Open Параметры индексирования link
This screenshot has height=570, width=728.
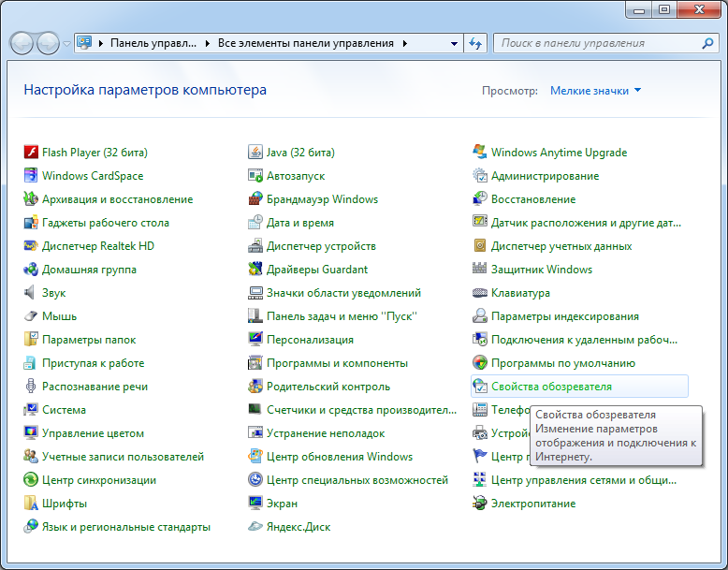(565, 316)
